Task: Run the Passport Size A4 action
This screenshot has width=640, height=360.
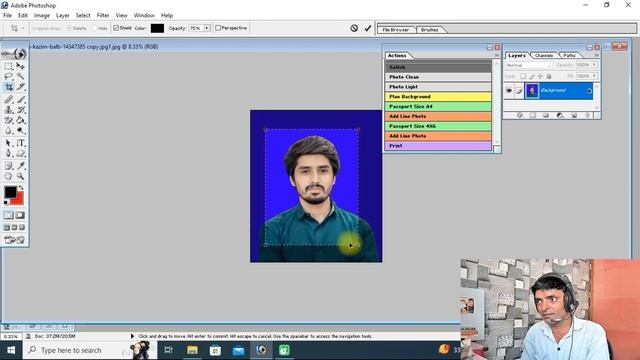Action: click(438, 106)
